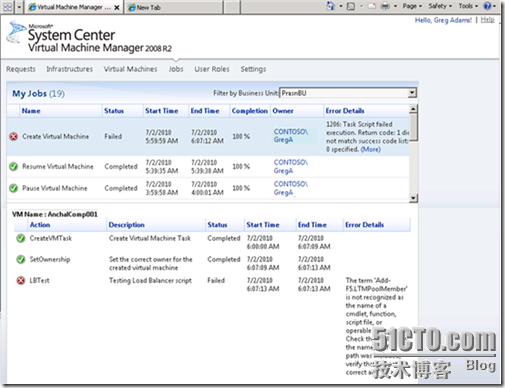
Task: Expand the Print options dropdown arrow
Action: click(395, 6)
